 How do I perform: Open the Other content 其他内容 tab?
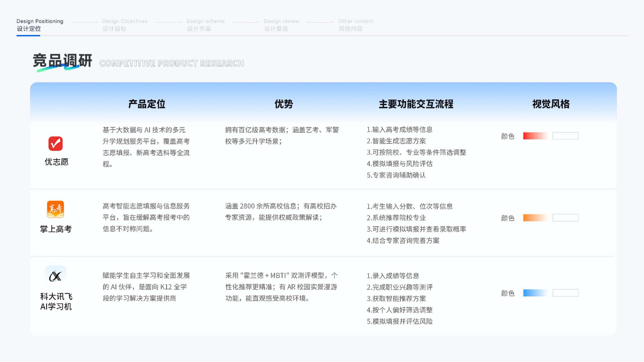pyautogui.click(x=355, y=25)
